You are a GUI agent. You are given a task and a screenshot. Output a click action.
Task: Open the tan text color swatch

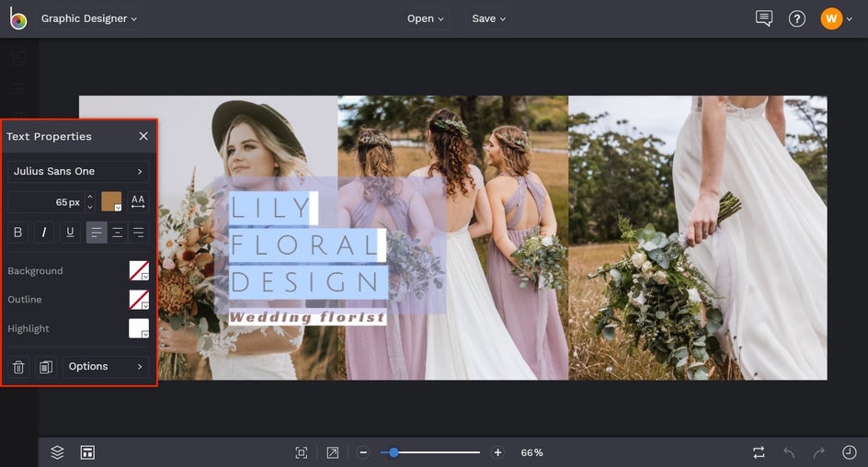pos(111,201)
